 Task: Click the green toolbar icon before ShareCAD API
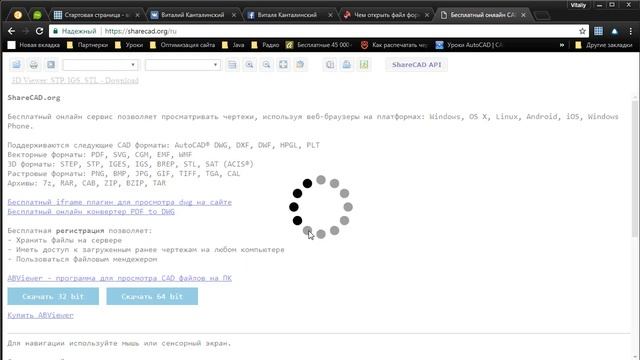(x=364, y=64)
